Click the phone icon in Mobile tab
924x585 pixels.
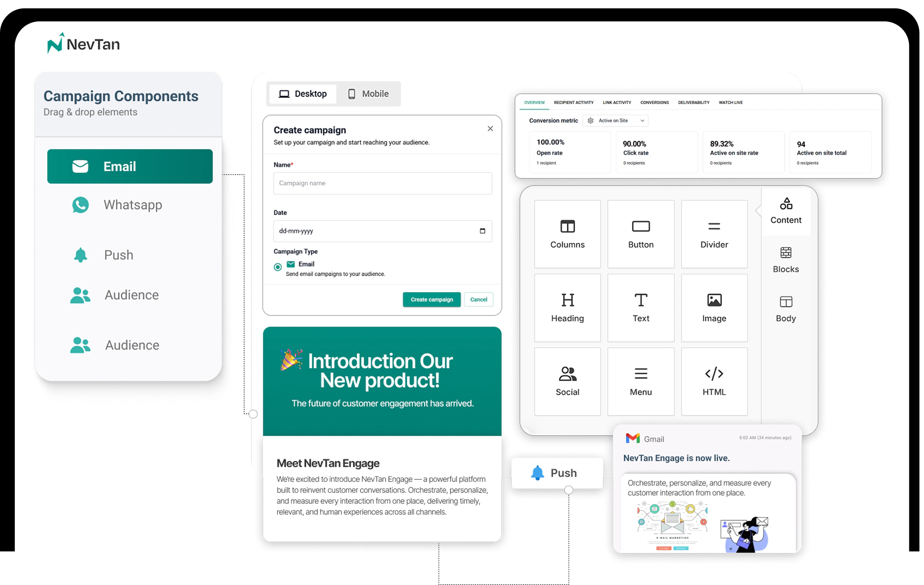(351, 94)
